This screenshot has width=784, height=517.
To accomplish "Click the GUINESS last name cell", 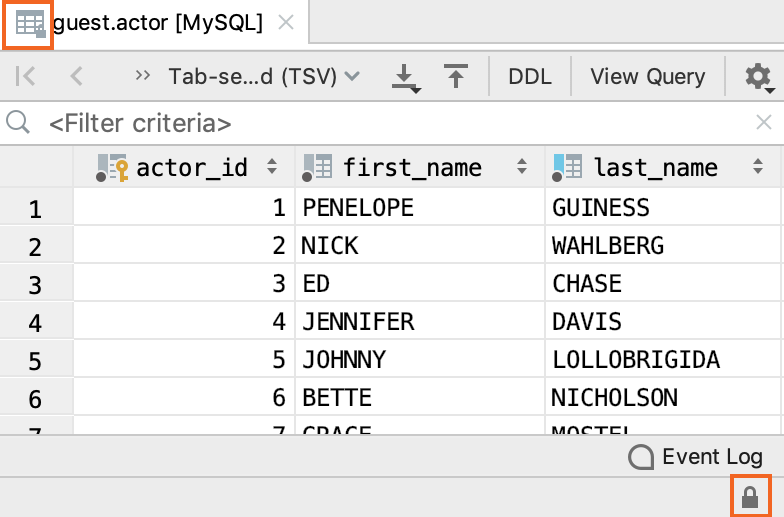I will point(663,207).
